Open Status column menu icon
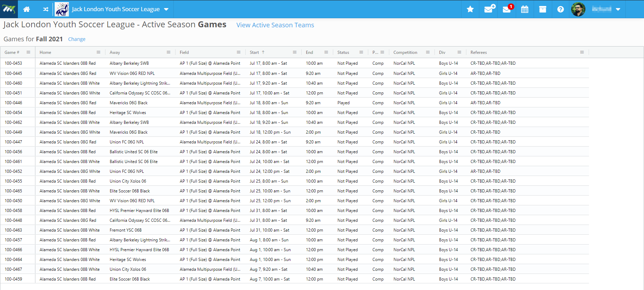Image resolution: width=644 pixels, height=290 pixels. [361, 52]
